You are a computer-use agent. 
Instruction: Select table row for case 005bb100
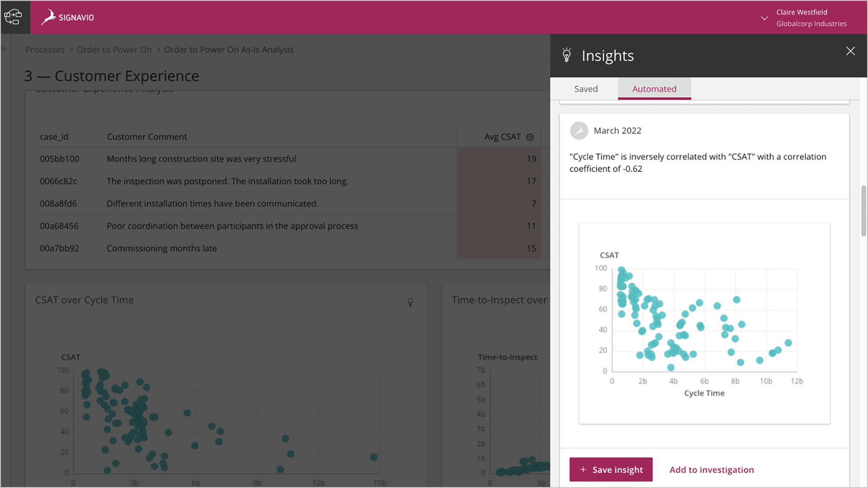226,159
